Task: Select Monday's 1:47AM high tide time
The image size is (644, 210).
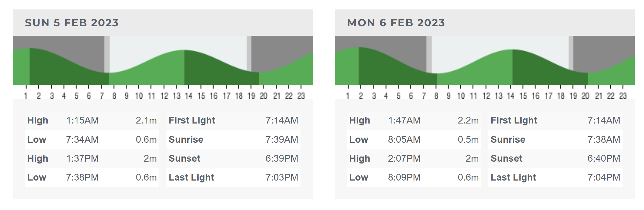Action: [404, 120]
